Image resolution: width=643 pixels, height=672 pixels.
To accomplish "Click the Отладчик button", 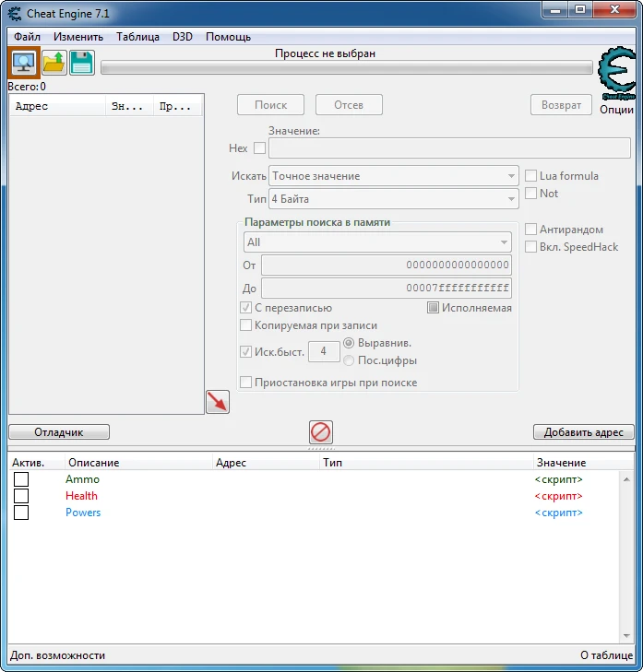I will 59,432.
